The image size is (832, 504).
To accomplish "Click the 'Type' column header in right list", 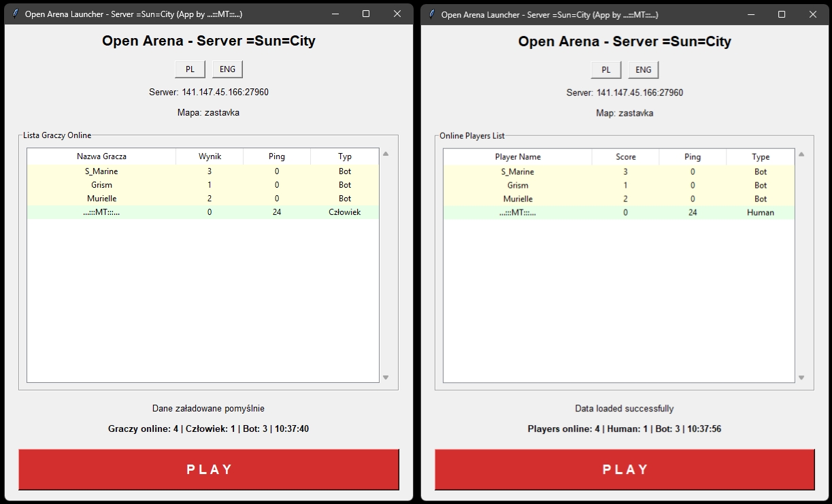I will pos(760,157).
